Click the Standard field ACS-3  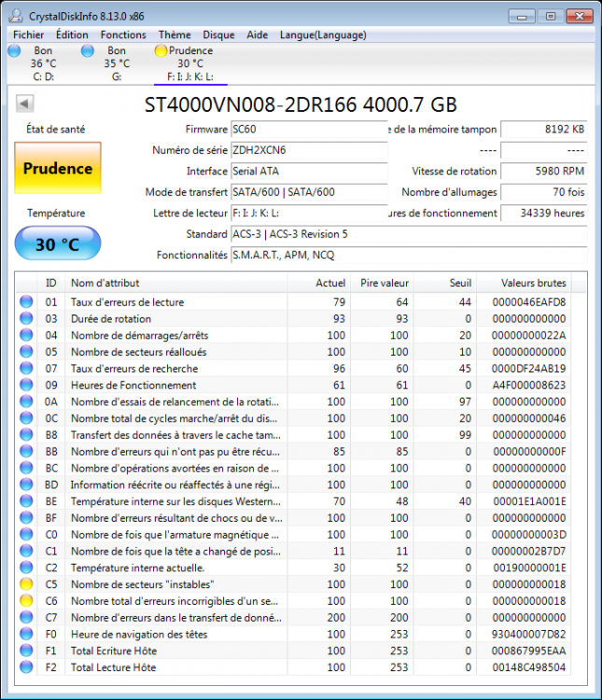409,234
